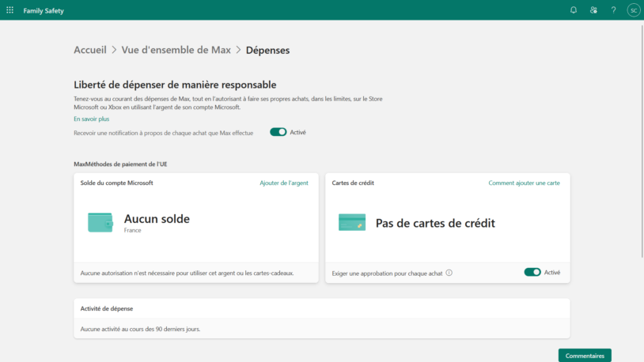Click the page vertical scrollbar
Screen dimensions: 644x362
click(x=642, y=141)
